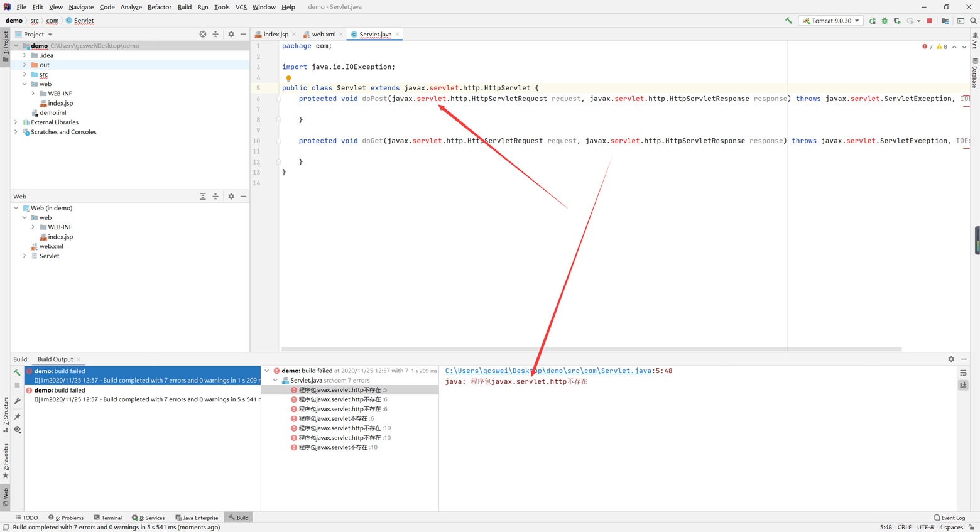Screen dimensions: 980x532
Task: Click the Search Everywhere magnifier icon
Action: coord(973,21)
